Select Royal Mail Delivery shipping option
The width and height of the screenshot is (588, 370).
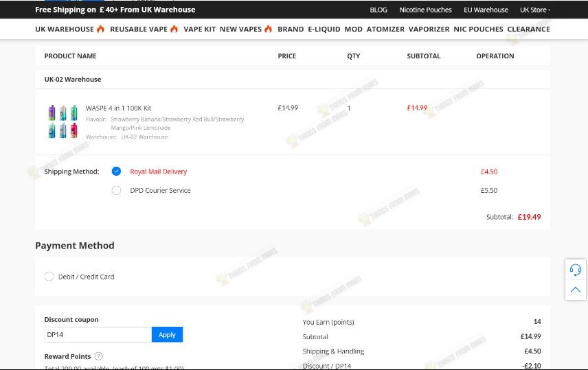(x=116, y=172)
